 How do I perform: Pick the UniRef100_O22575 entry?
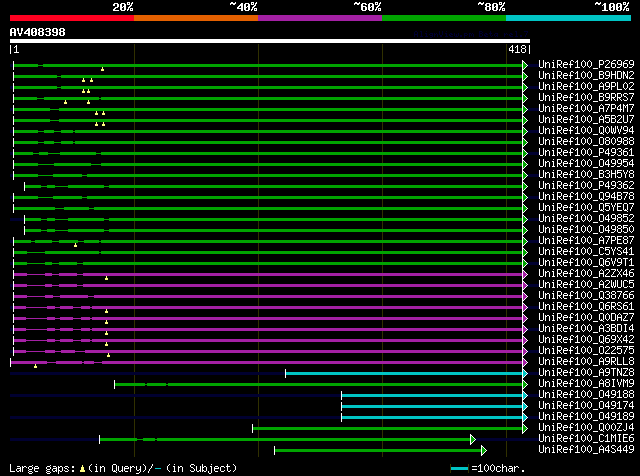click(586, 351)
